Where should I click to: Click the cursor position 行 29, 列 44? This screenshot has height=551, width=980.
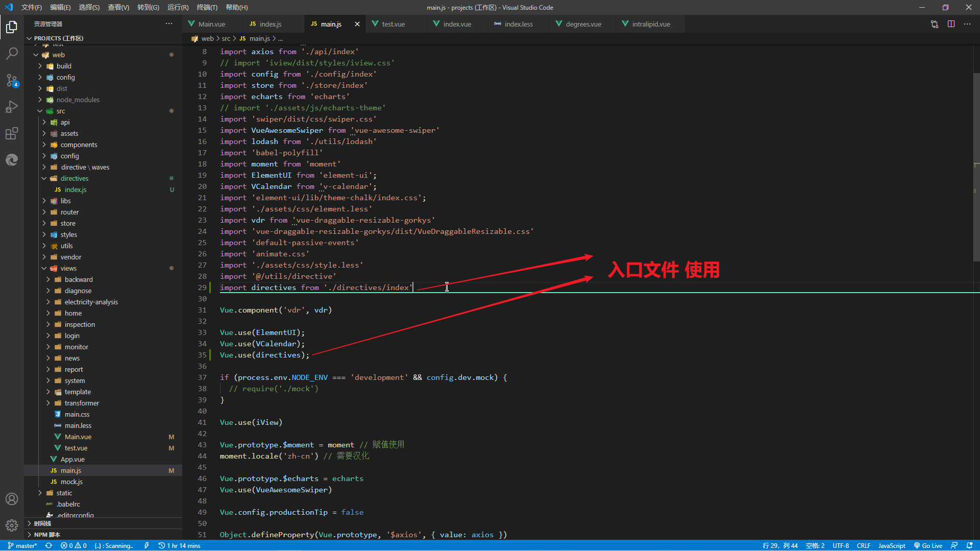point(780,545)
